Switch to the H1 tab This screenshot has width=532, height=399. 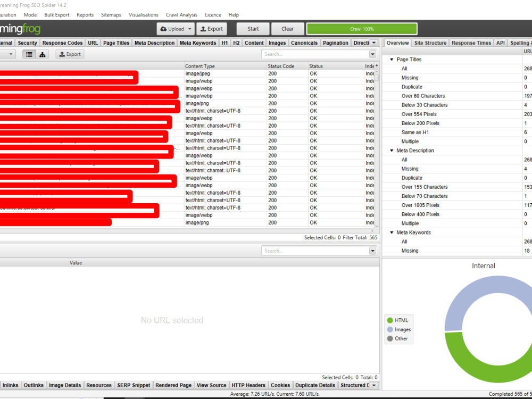tap(225, 43)
